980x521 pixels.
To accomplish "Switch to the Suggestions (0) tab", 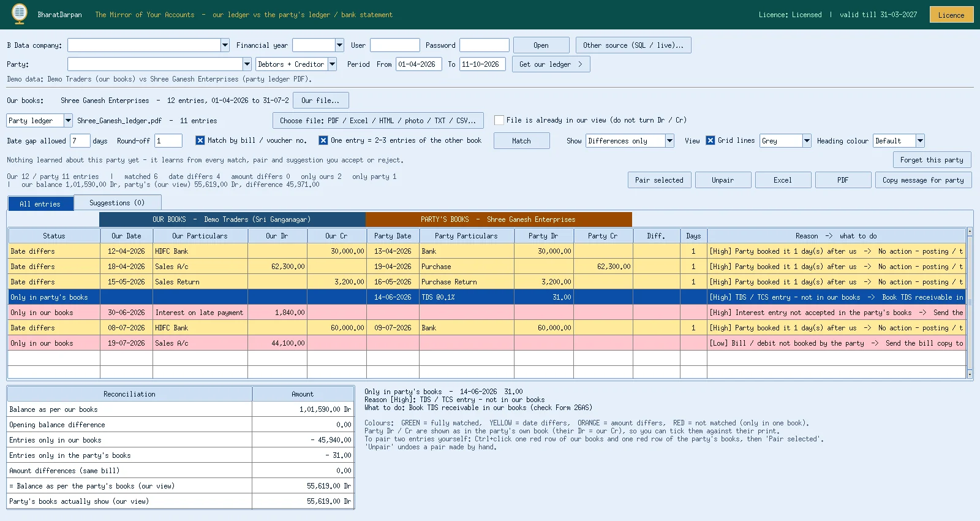I will [x=118, y=203].
